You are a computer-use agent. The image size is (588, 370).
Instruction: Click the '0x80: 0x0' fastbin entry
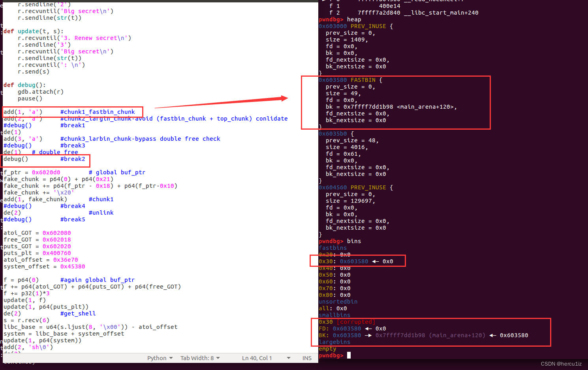tap(334, 295)
